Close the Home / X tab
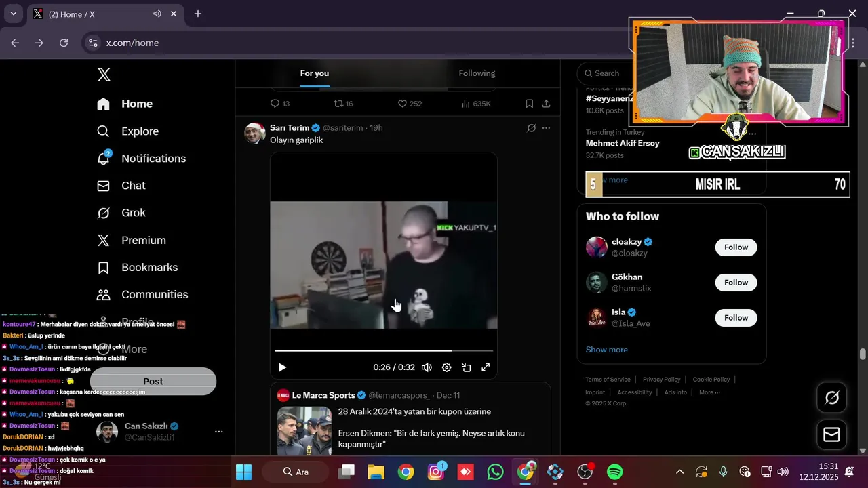The image size is (868, 488). 174,14
